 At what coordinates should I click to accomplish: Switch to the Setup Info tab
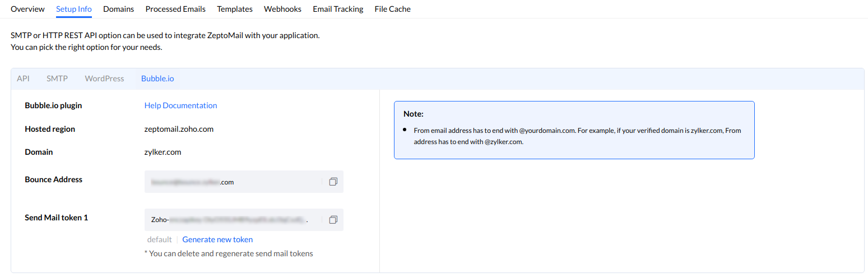point(74,9)
